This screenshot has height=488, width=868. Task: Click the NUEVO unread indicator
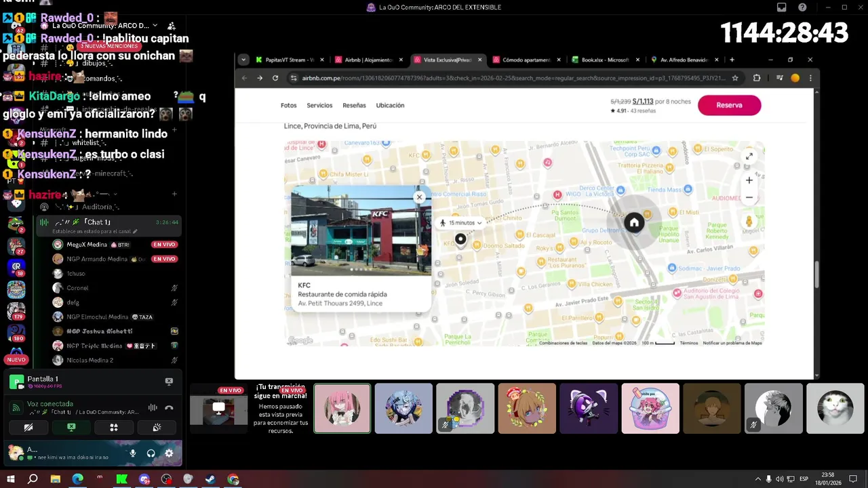pyautogui.click(x=16, y=359)
